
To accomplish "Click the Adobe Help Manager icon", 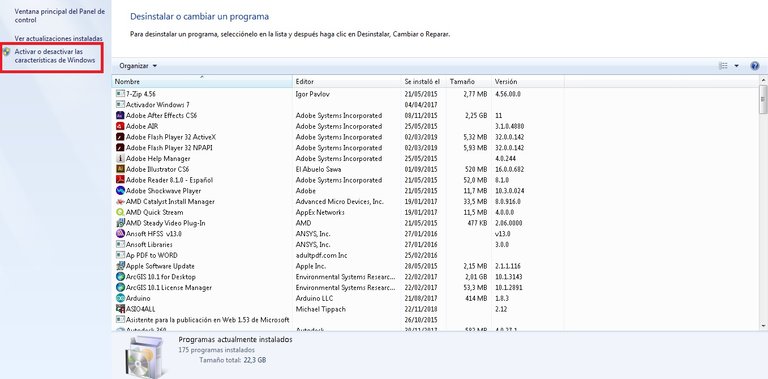I will [x=120, y=158].
